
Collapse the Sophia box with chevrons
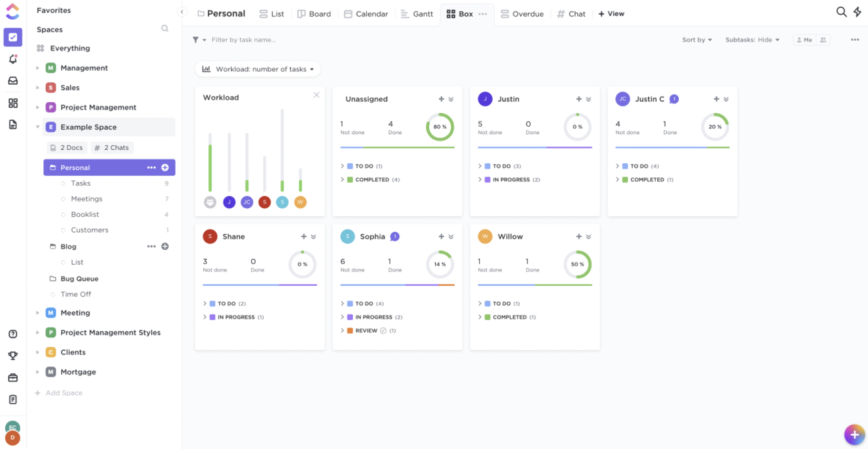click(x=451, y=237)
